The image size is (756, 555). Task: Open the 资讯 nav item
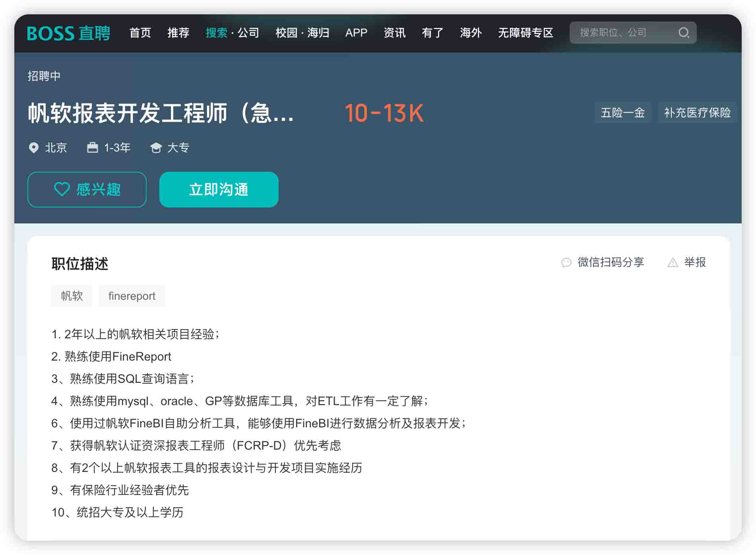click(395, 33)
